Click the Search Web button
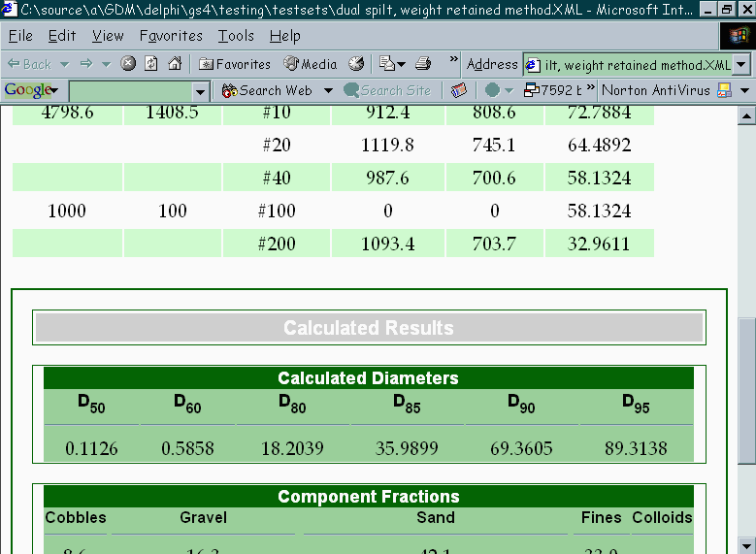Screen dimensions: 756x554 point(268,90)
